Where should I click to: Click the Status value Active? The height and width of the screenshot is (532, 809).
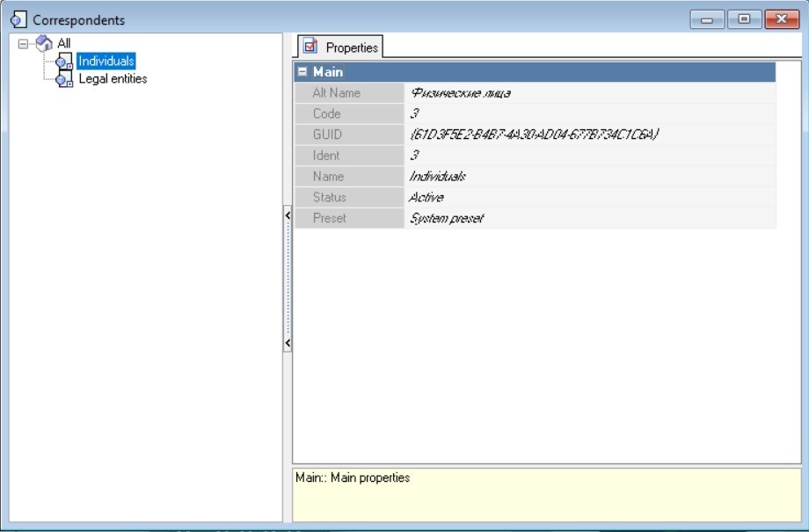(x=426, y=197)
